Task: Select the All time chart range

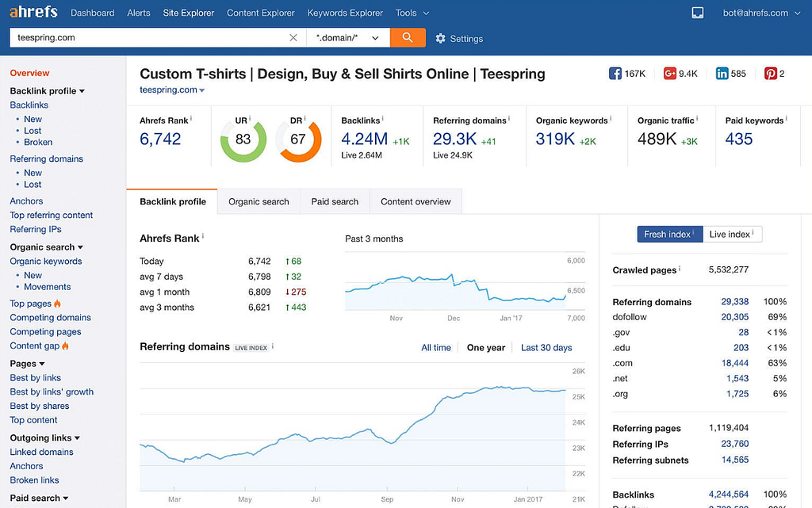Action: (x=436, y=347)
